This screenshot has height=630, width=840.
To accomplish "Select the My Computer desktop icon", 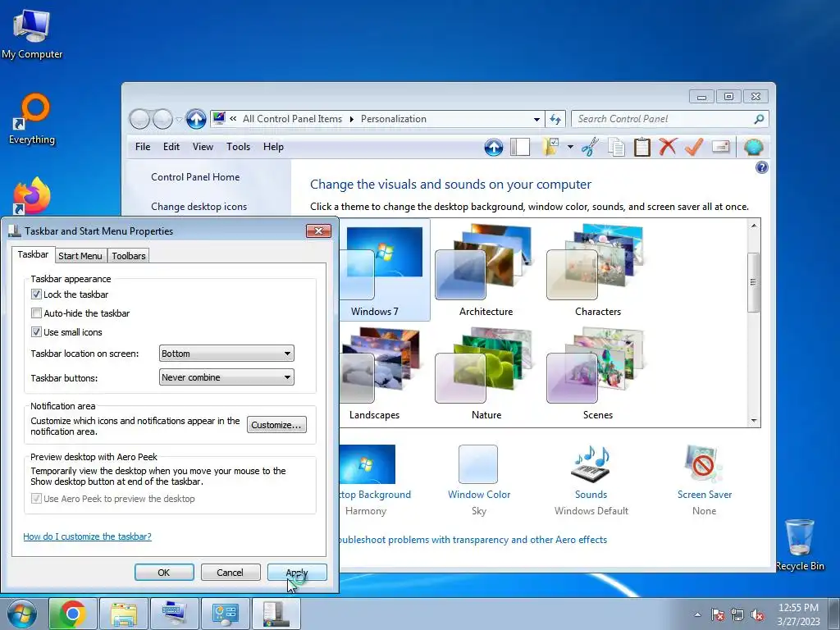I will pyautogui.click(x=32, y=34).
